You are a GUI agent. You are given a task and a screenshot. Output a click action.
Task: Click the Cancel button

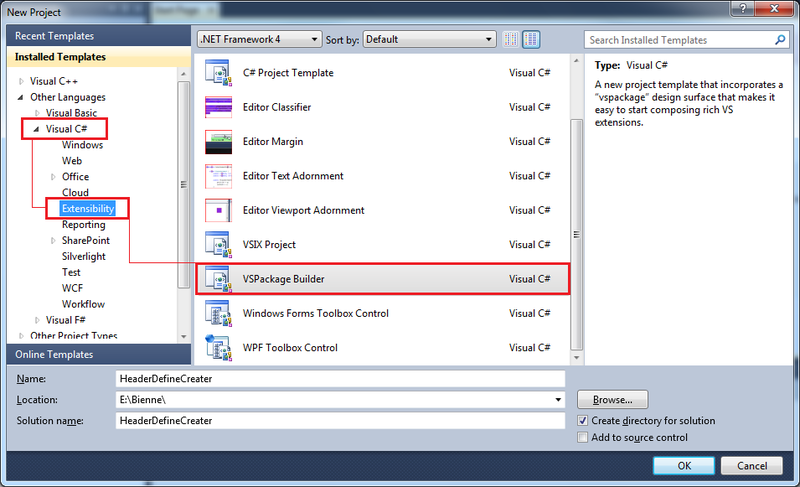(x=752, y=466)
